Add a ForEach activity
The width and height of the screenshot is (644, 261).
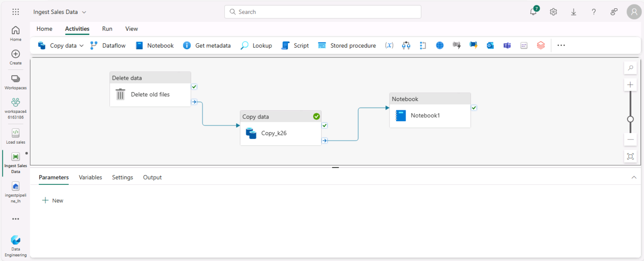pos(423,45)
